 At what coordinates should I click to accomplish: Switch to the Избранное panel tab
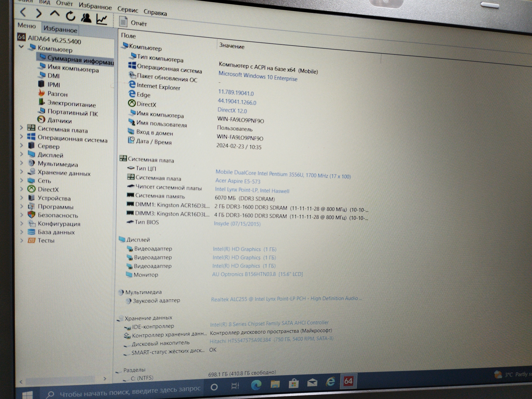pos(60,29)
